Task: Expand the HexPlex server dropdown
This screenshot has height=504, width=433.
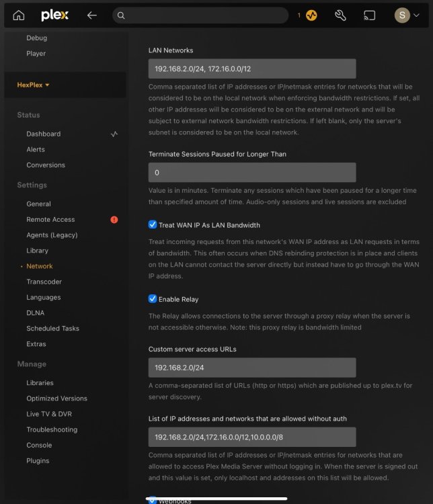Action: [34, 85]
